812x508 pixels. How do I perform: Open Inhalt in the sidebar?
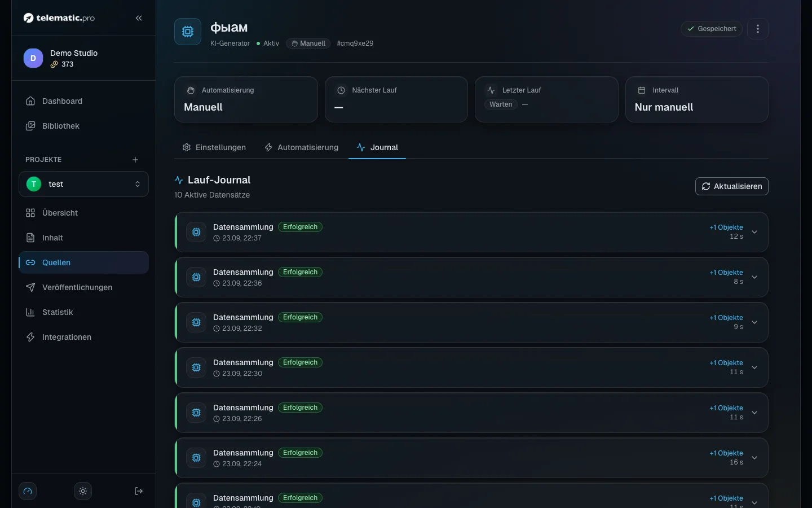point(83,238)
